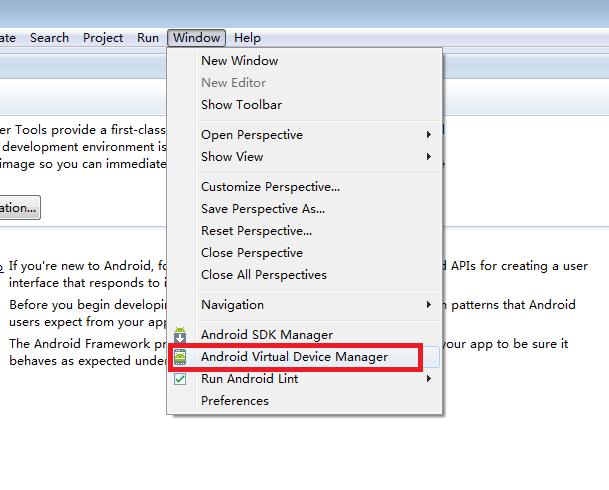Close the open Window menu
The height and width of the screenshot is (490, 609).
pos(197,38)
